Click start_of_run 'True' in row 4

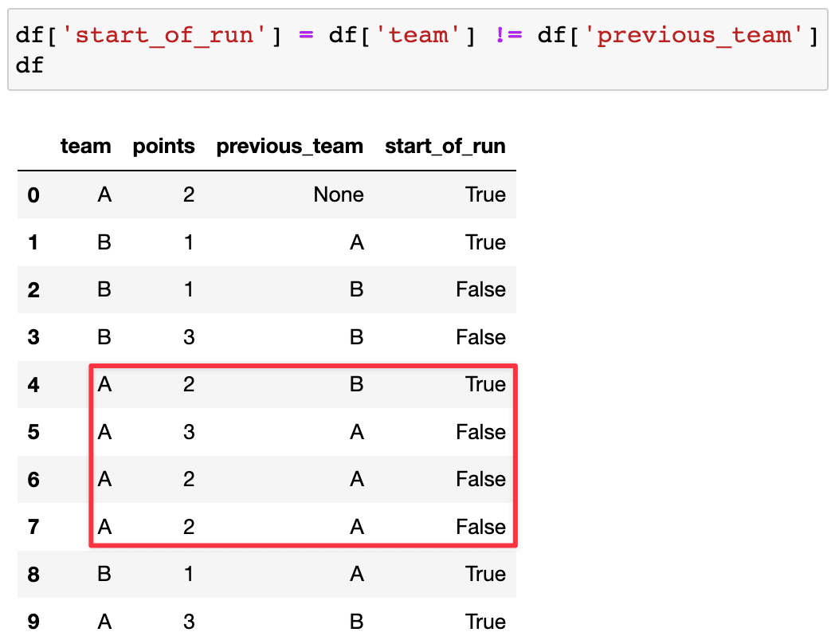tap(485, 384)
